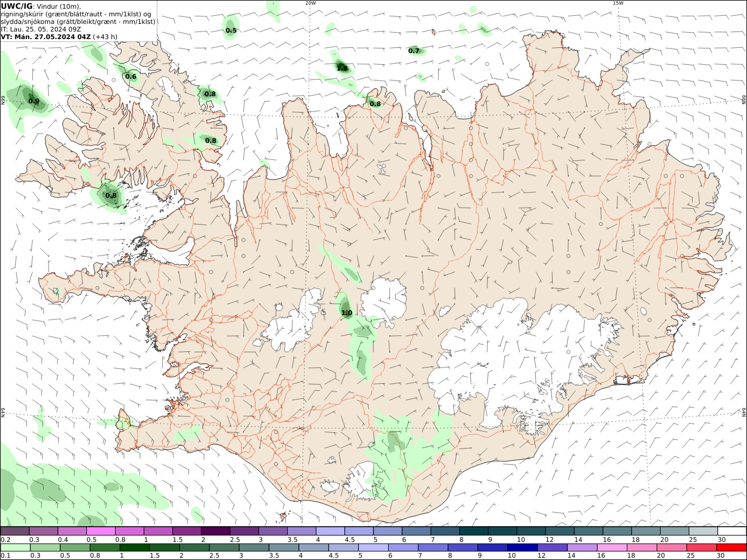Click the '0.9' precipitation value off the Westfjords
This screenshot has width=747, height=560.
click(x=34, y=101)
